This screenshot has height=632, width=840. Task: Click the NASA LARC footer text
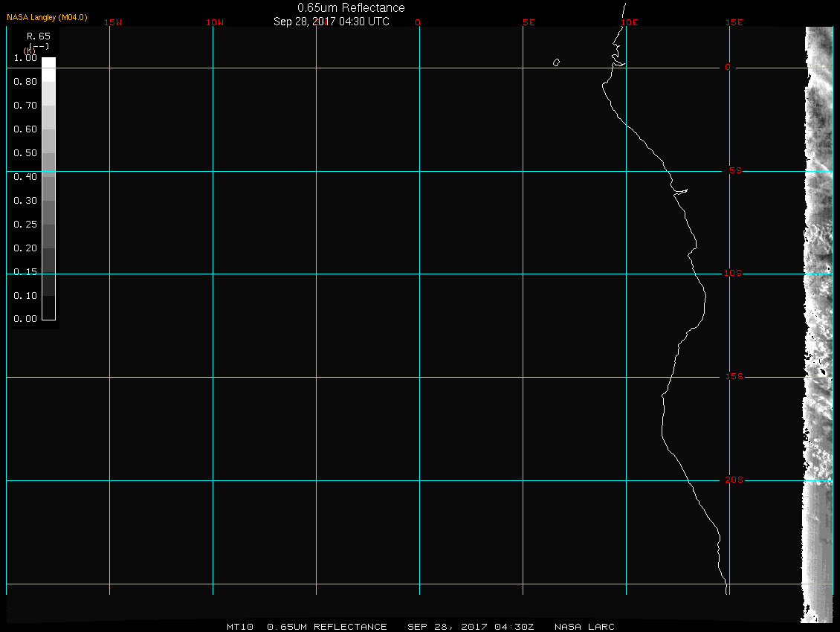coord(584,627)
